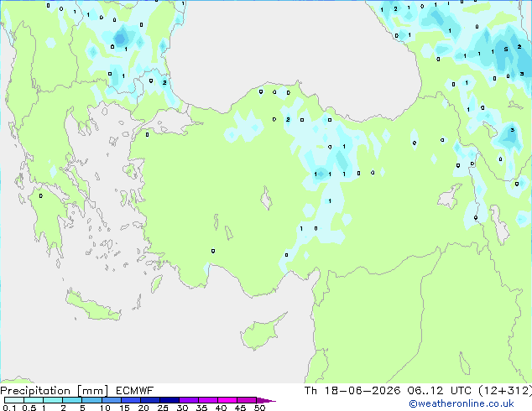The width and height of the screenshot is (532, 411).
Task: Choose the 40–45 mm magenta legend box
Action: point(227,400)
